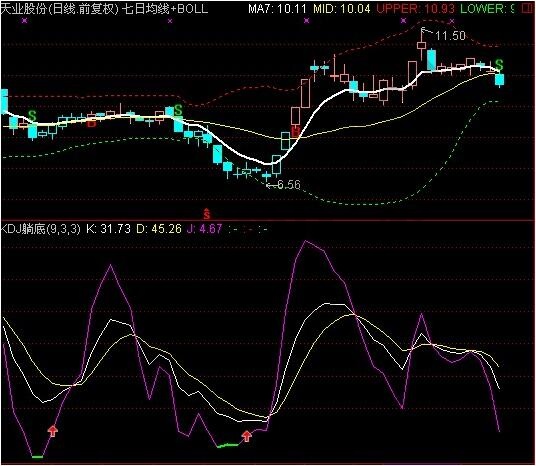Click red S arrow marker at chart bottom
The width and height of the screenshot is (536, 466).
click(206, 213)
